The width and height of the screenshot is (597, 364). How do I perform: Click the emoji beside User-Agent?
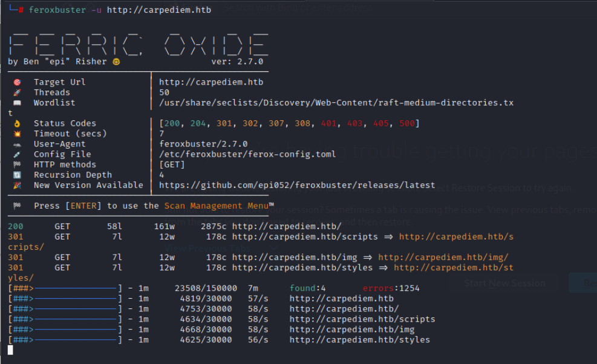(x=17, y=145)
